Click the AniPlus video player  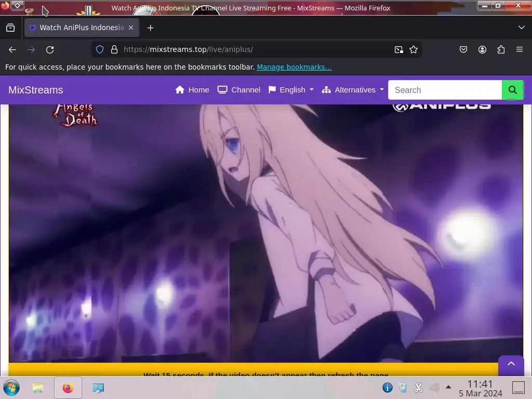(x=265, y=233)
